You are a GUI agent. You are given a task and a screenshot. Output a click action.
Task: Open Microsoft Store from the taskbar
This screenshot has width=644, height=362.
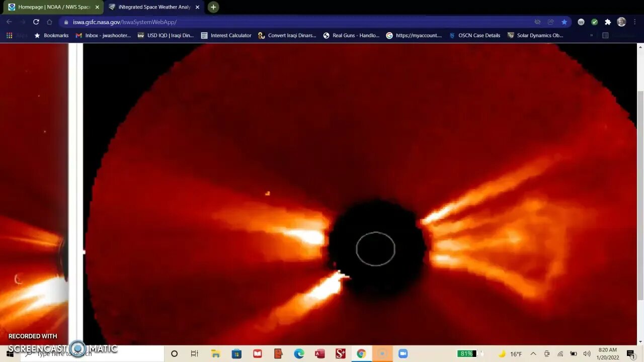236,353
